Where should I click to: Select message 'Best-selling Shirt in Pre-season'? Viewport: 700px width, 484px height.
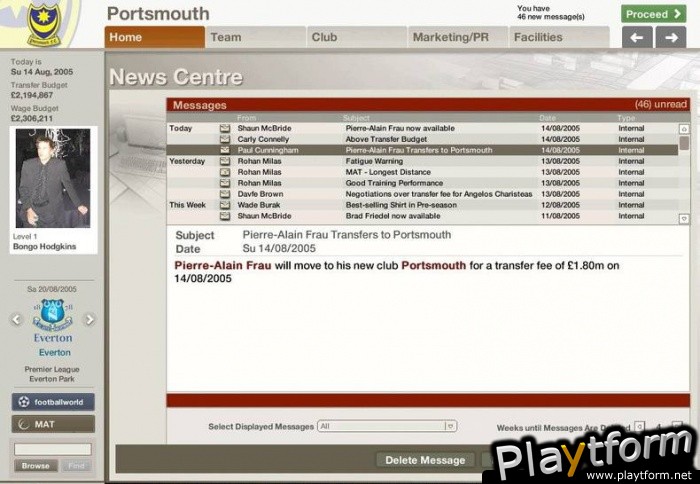point(401,205)
